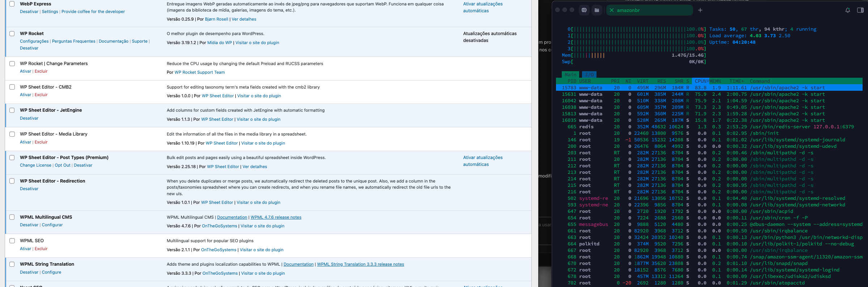This screenshot has height=287, width=868.
Task: Select the amazon-ssm-agent process row
Action: (x=709, y=257)
